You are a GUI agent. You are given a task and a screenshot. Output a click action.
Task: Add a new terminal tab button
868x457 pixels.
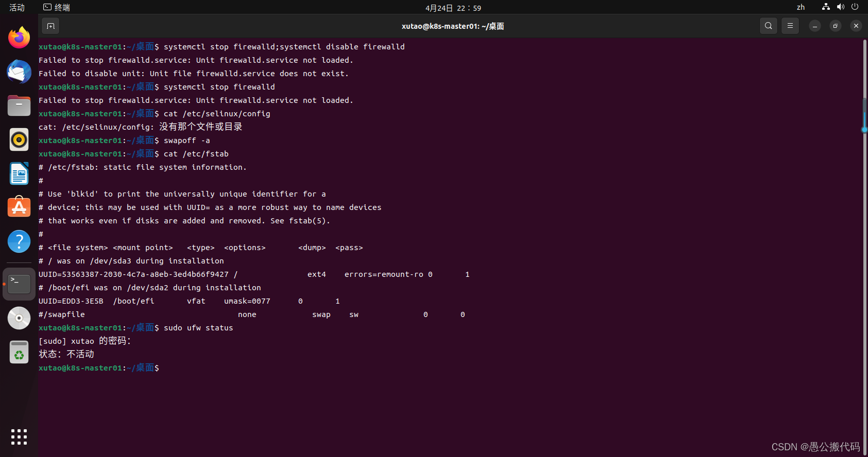50,26
